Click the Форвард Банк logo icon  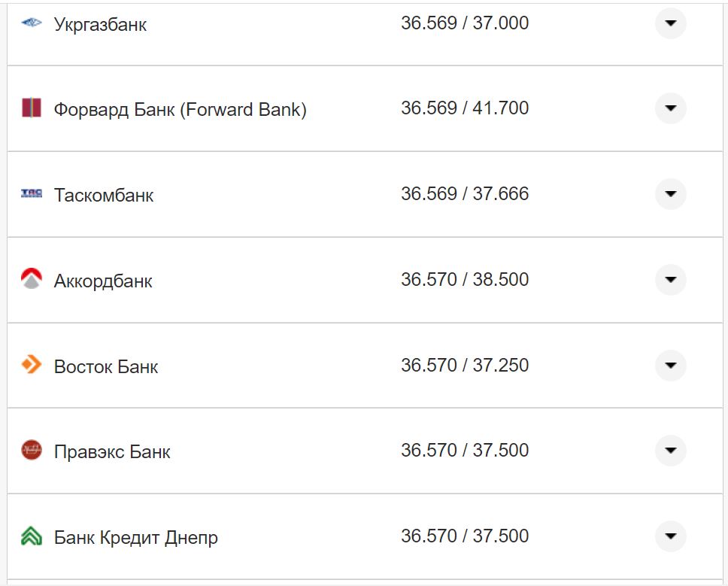(x=32, y=108)
